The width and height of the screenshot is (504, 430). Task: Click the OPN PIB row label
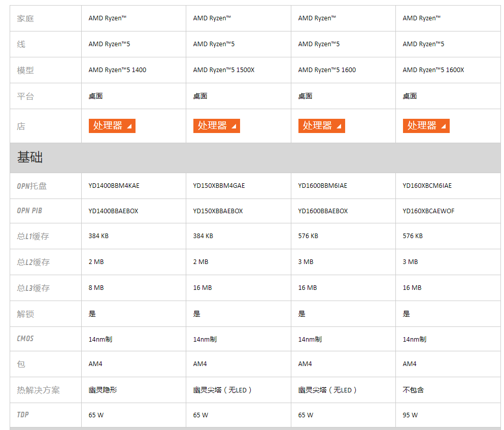click(x=29, y=211)
